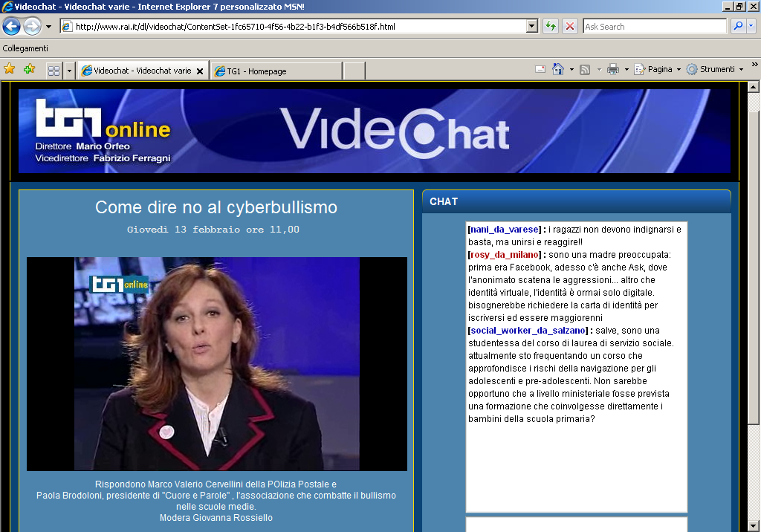Click the text Vicedirettore Fabrizio Ferragni
The width and height of the screenshot is (761, 532).
click(103, 158)
